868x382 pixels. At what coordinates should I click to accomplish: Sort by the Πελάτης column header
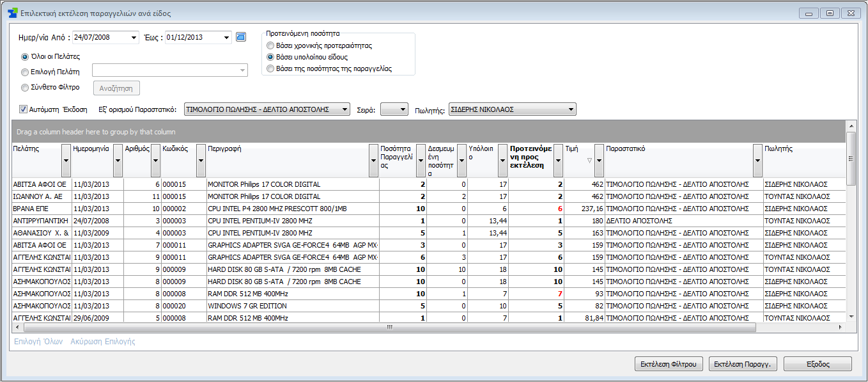37,160
